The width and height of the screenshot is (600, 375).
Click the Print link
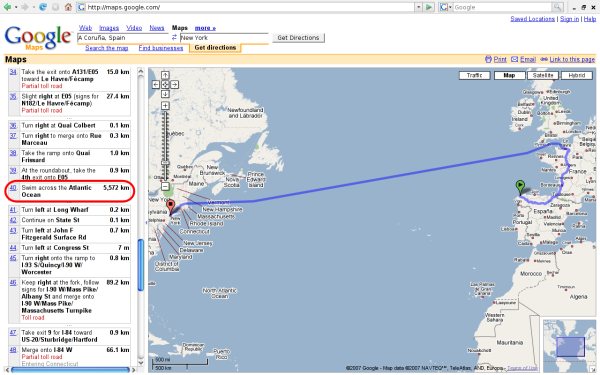click(x=500, y=59)
